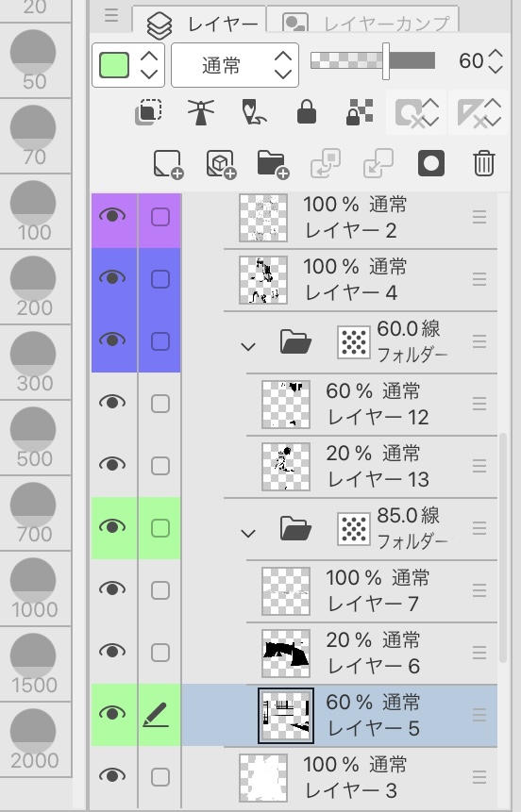Viewport: 521px width, 812px height.
Task: Check the selection box for レイヤー 6
Action: [160, 653]
